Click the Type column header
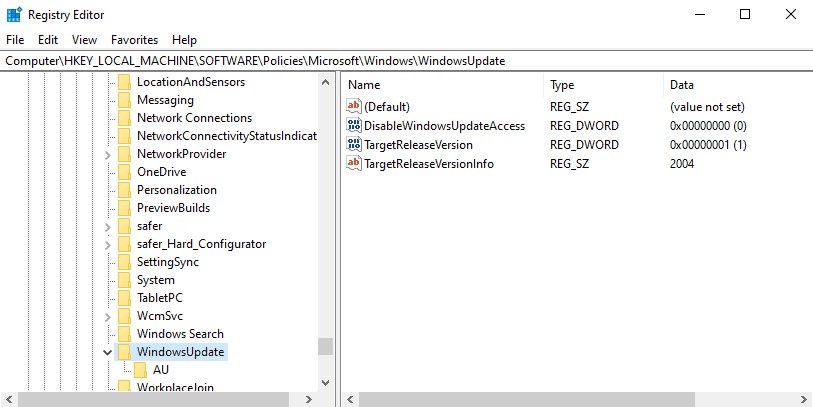The width and height of the screenshot is (813, 407). click(604, 85)
